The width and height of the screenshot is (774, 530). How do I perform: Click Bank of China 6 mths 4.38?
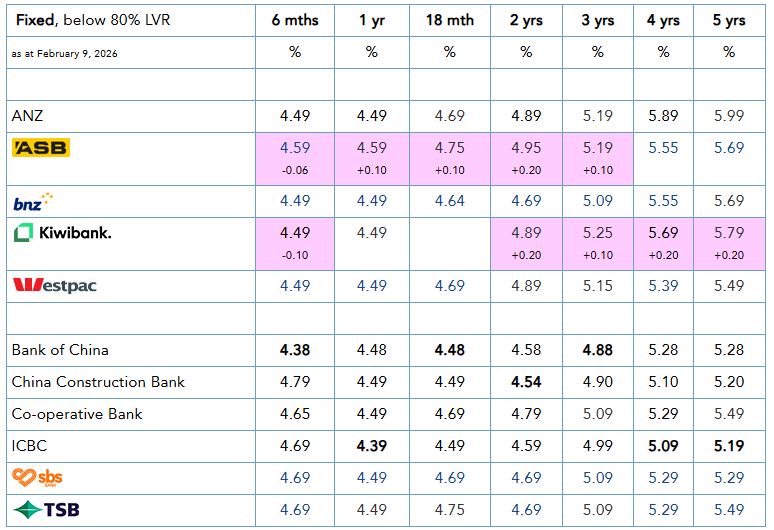[x=295, y=350]
